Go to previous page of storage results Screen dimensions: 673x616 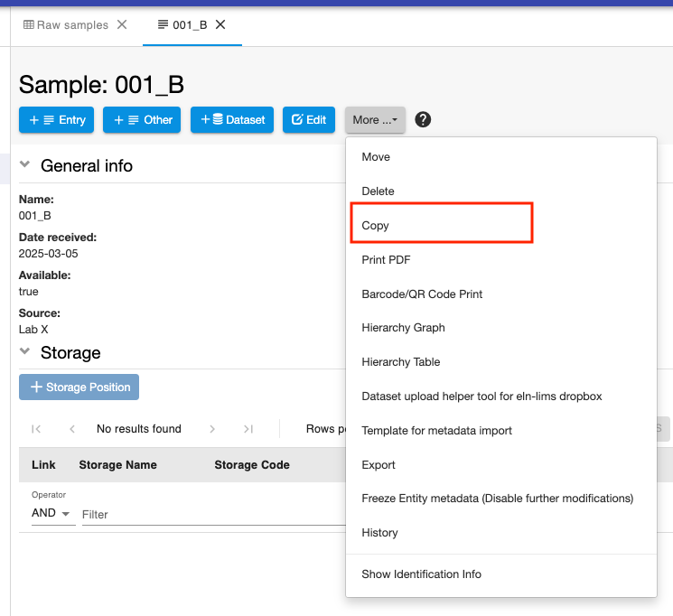[72, 429]
